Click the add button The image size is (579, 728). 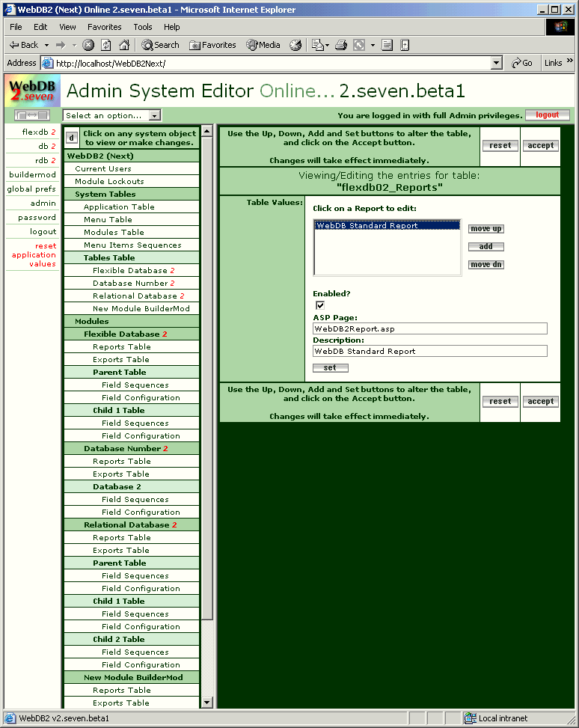click(x=485, y=247)
